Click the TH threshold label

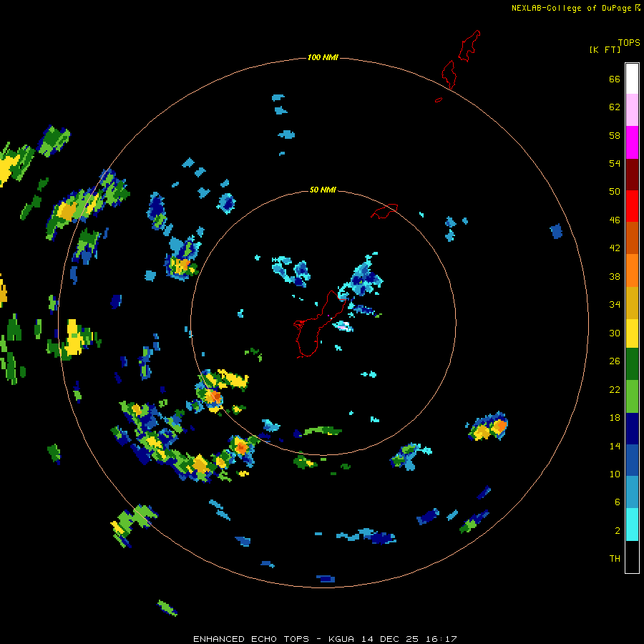(x=615, y=559)
